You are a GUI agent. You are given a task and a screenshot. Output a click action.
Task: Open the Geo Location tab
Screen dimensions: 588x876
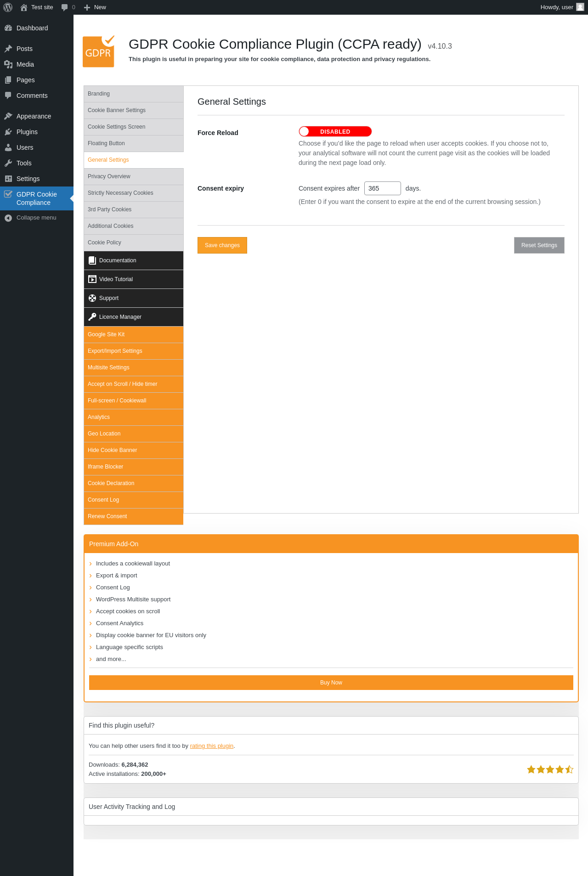tap(134, 434)
